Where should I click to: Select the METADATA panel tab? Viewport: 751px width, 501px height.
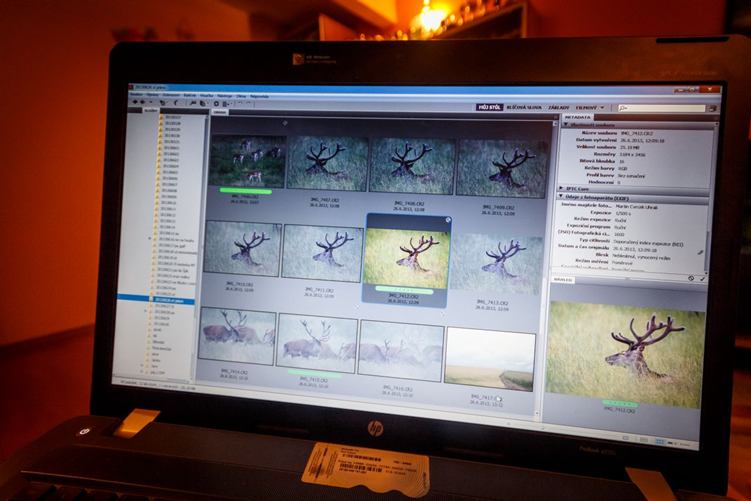pos(578,117)
